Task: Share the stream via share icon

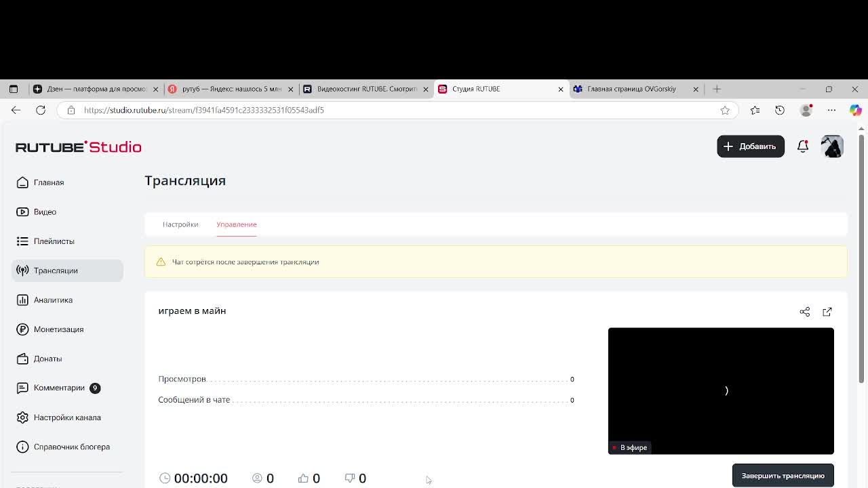Action: pyautogui.click(x=805, y=312)
